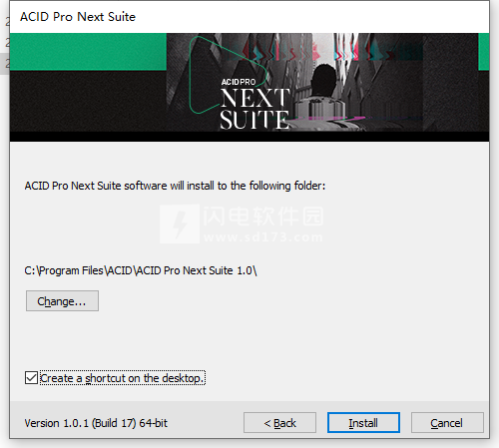499x448 pixels.
Task: Click the green block at banner left
Action: [88, 52]
